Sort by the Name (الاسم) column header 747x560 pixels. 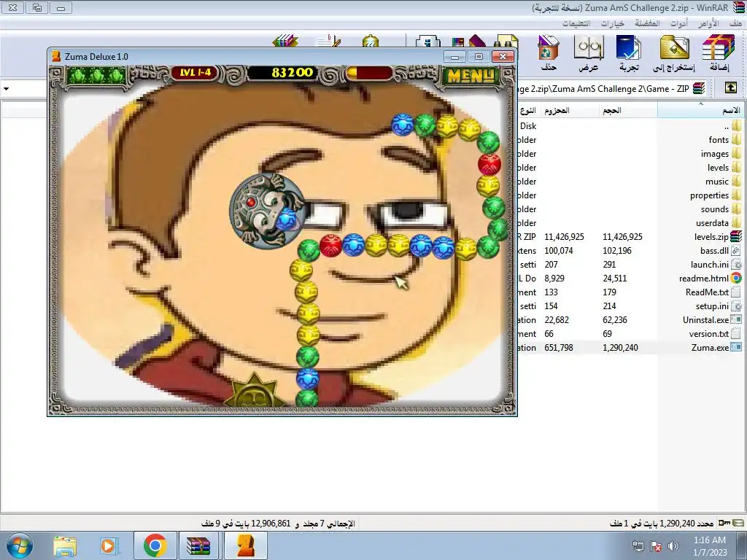[x=700, y=110]
